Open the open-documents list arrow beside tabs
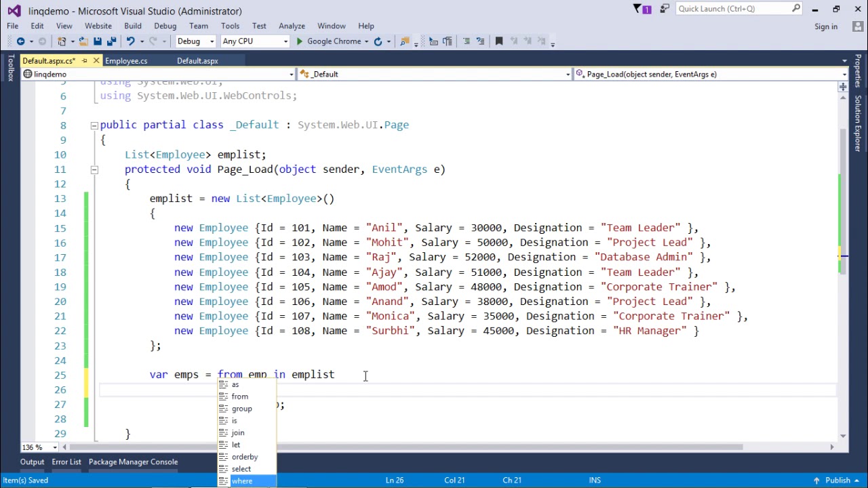 844,61
